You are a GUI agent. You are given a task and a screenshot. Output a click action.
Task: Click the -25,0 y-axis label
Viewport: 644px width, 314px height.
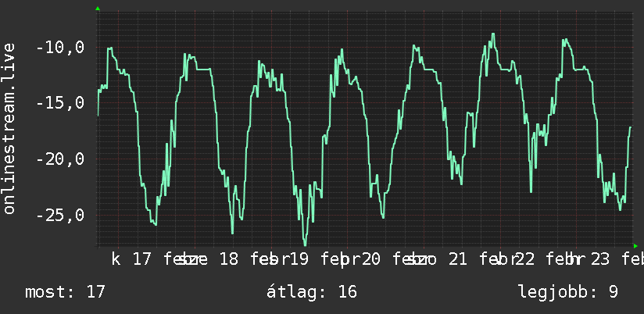[60, 215]
